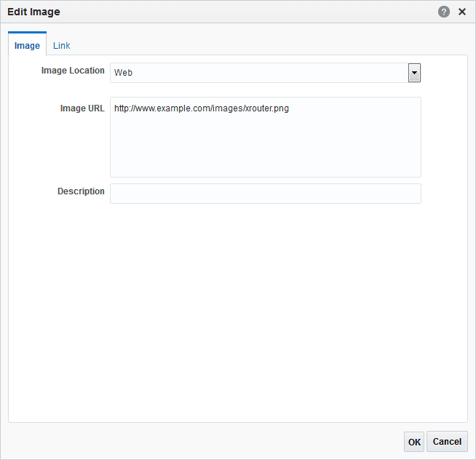Select the Image tab
476x460 pixels.
(28, 45)
